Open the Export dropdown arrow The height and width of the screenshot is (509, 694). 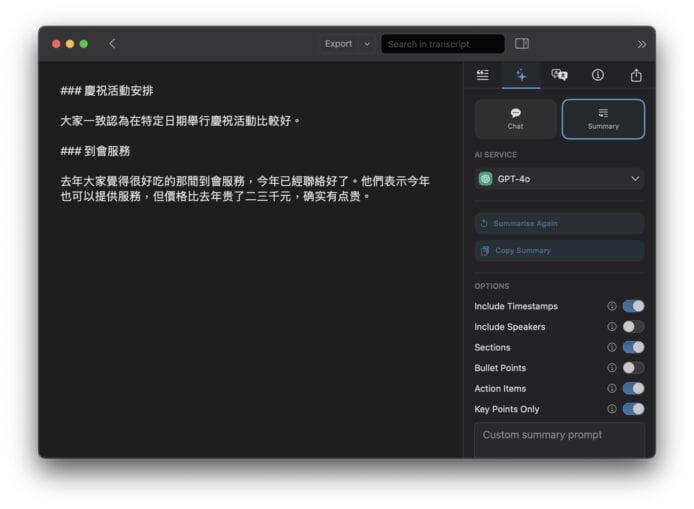(366, 44)
